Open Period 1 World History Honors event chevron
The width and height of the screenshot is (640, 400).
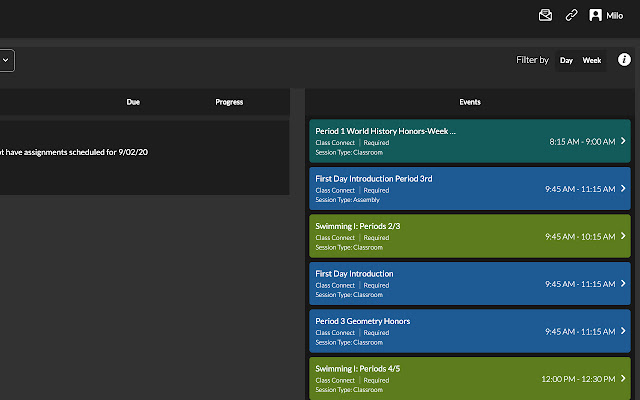623,141
